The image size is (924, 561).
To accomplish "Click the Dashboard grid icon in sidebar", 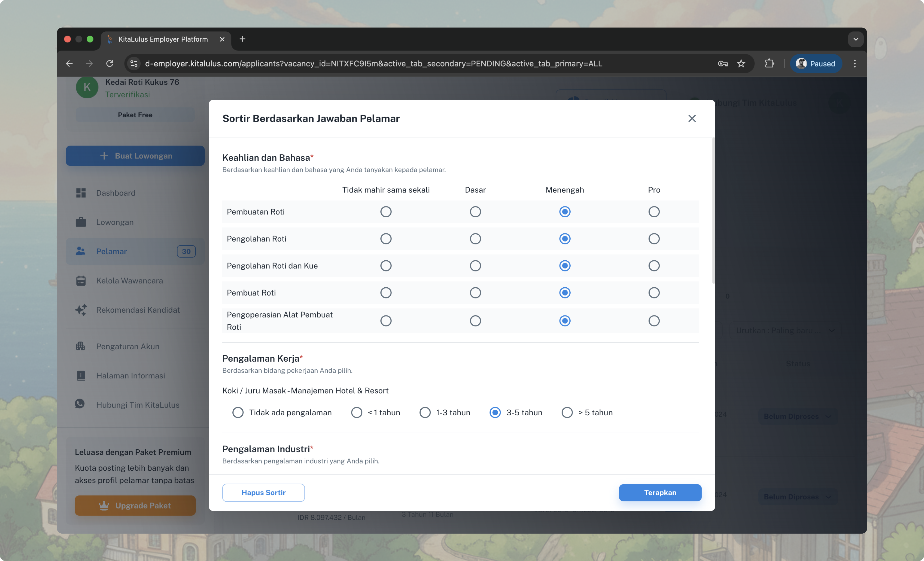I will point(81,193).
